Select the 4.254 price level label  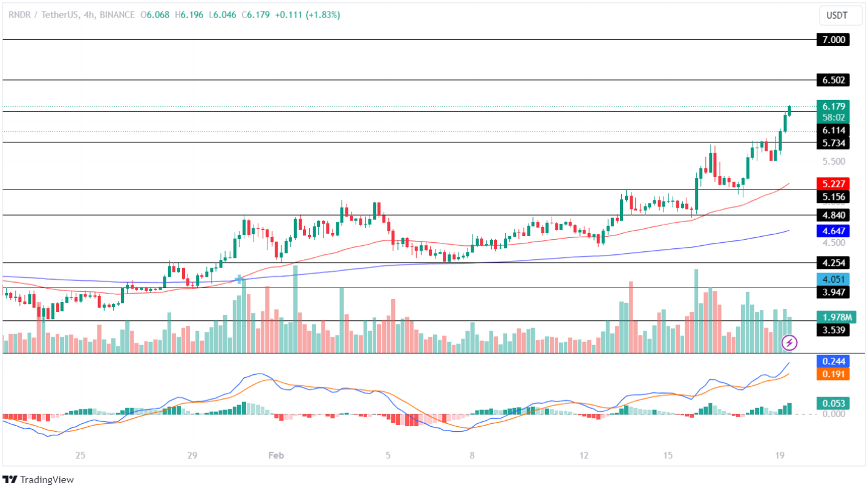click(x=832, y=263)
